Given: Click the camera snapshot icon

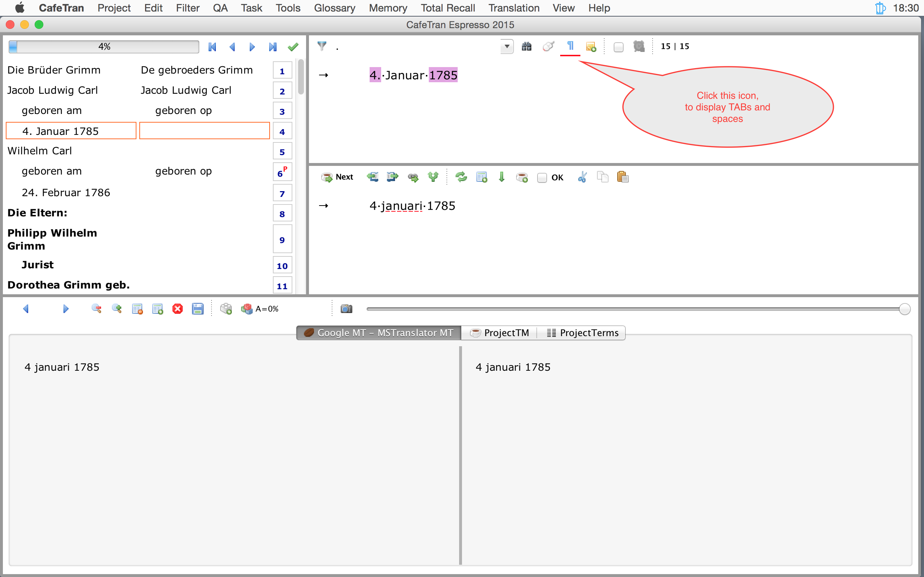Looking at the screenshot, I should pyautogui.click(x=346, y=309).
